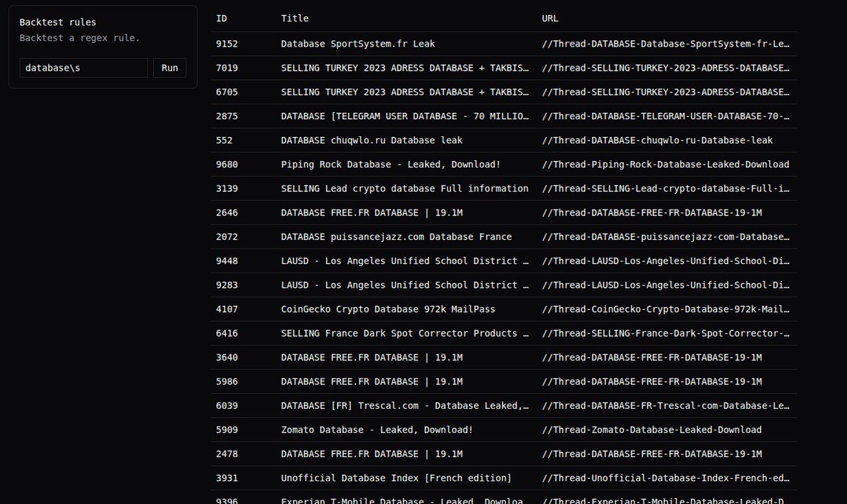Select the puissancejazz.com Database France title
The image size is (847, 504).
click(397, 236)
